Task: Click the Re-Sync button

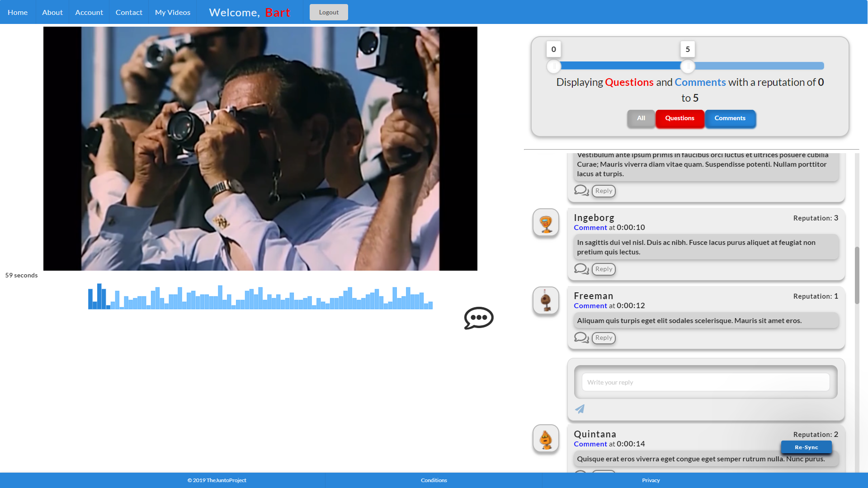Action: 807,447
